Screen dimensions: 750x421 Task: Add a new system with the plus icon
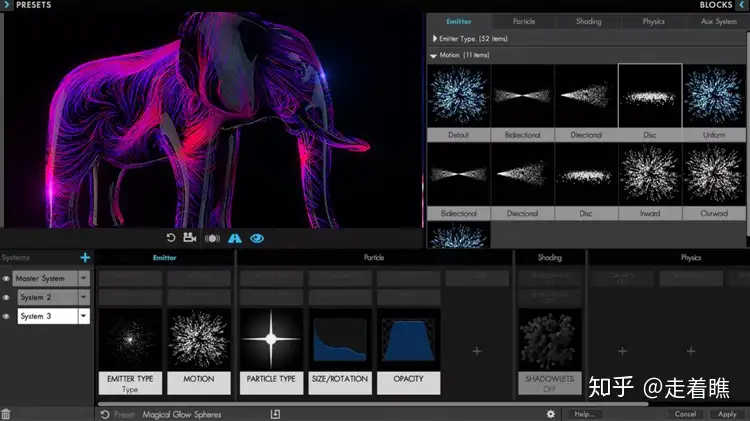[85, 258]
